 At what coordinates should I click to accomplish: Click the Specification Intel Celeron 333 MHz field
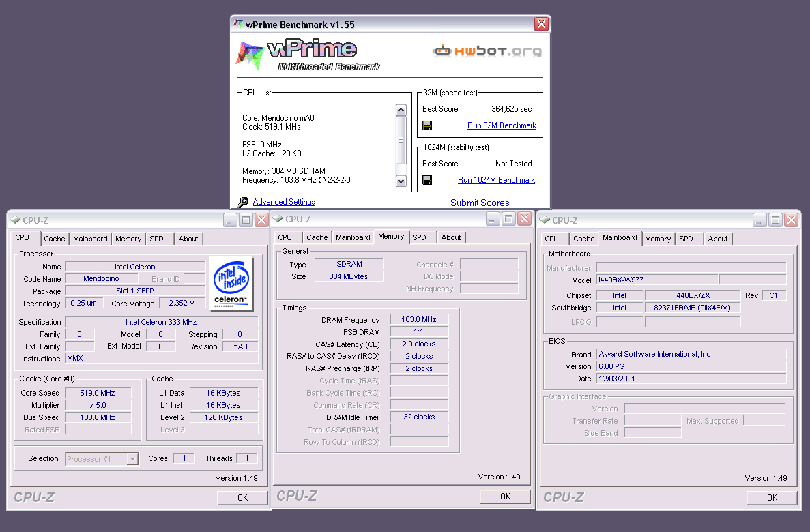pos(161,322)
